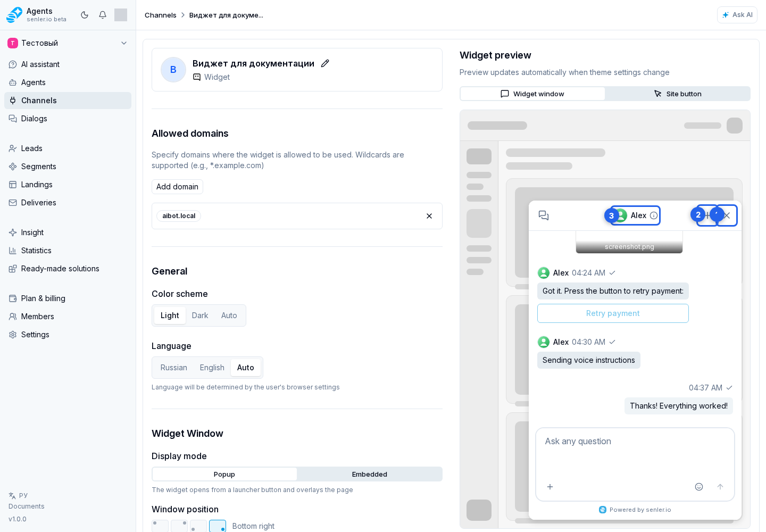The height and width of the screenshot is (532, 766).
Task: Remove aibot.local domain
Action: (x=429, y=216)
